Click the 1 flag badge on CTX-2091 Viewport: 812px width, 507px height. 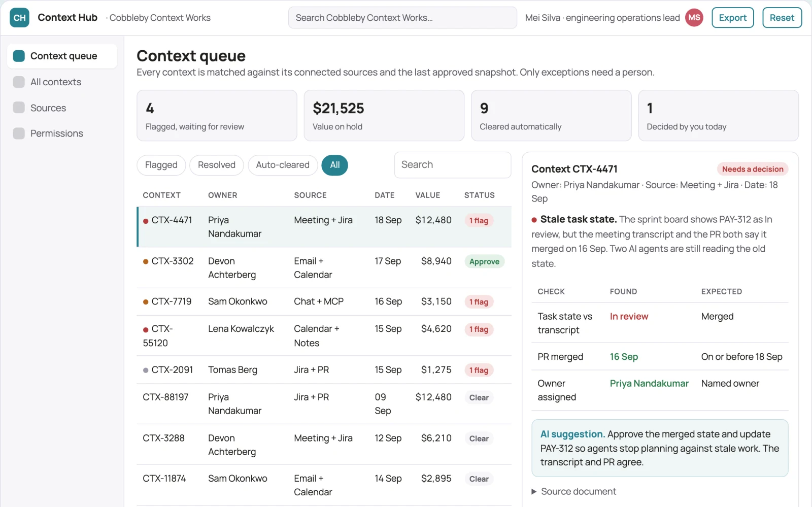point(479,370)
